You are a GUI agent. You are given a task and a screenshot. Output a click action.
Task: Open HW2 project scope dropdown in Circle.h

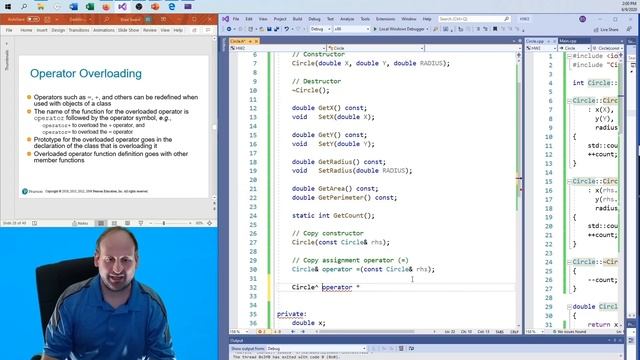[277, 48]
